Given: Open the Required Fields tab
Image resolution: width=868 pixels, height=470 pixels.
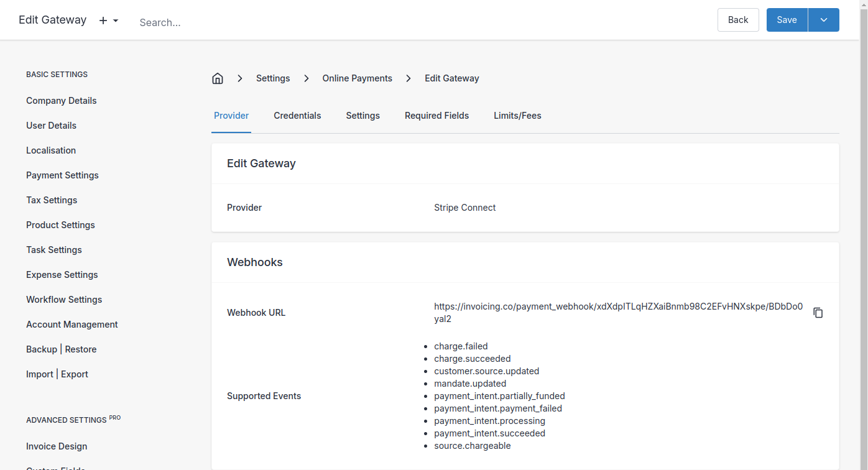Looking at the screenshot, I should [x=436, y=116].
